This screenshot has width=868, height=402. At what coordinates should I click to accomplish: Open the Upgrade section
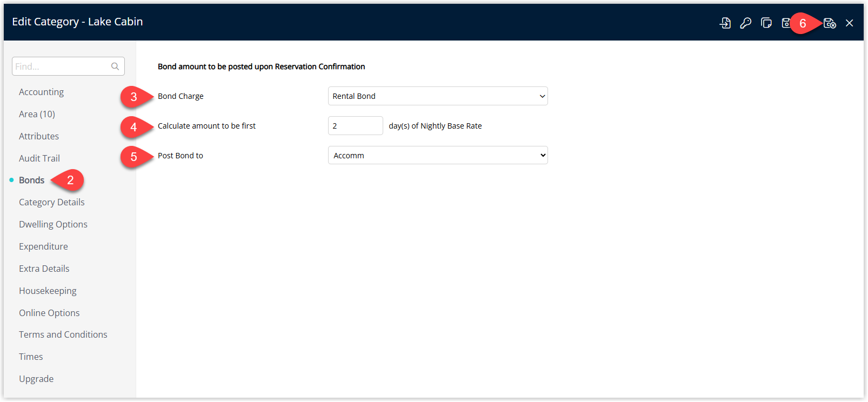[37, 379]
